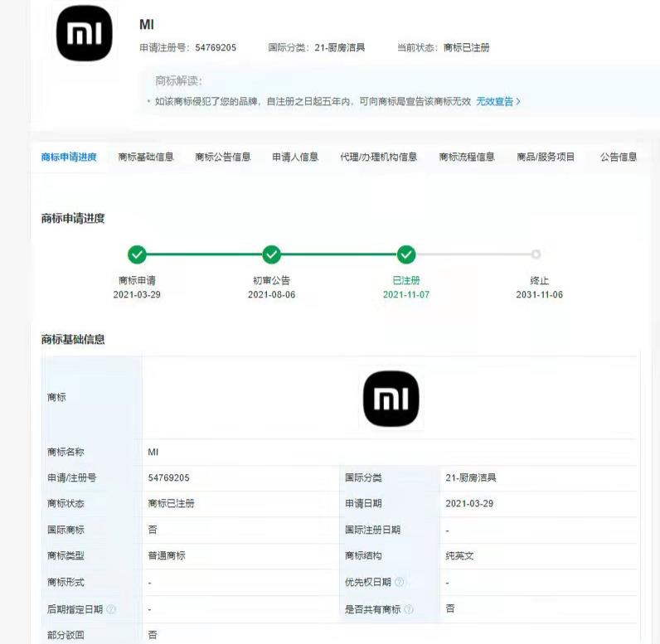The width and height of the screenshot is (660, 644).
Task: Click the 已注册 green step label
Action: [406, 281]
